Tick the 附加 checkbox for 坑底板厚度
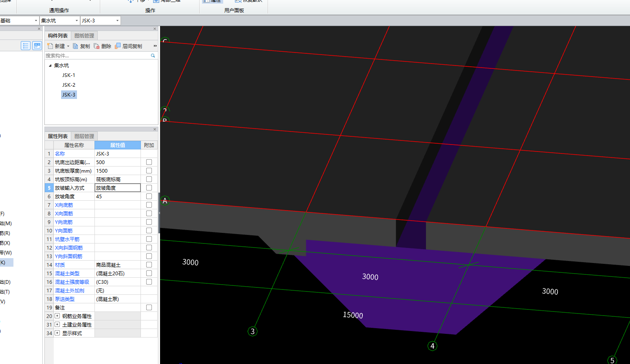This screenshot has height=364, width=630. coord(149,171)
